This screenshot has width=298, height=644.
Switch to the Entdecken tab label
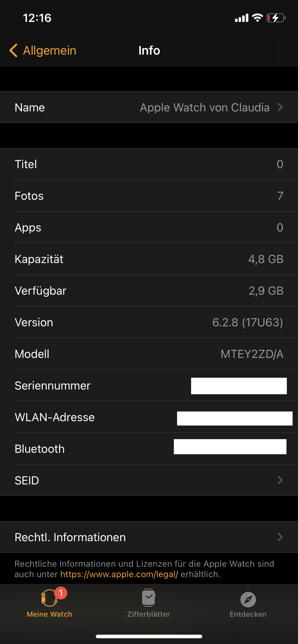tap(248, 614)
